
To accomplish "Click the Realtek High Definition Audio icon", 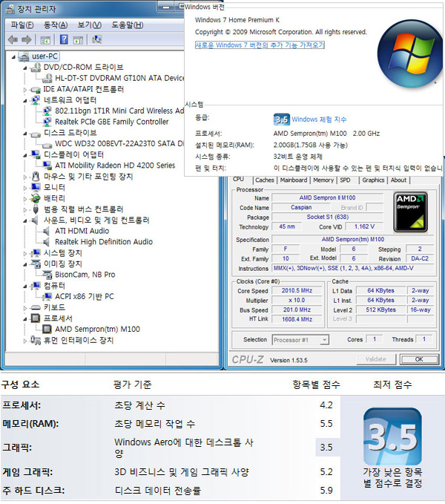I will (x=47, y=242).
